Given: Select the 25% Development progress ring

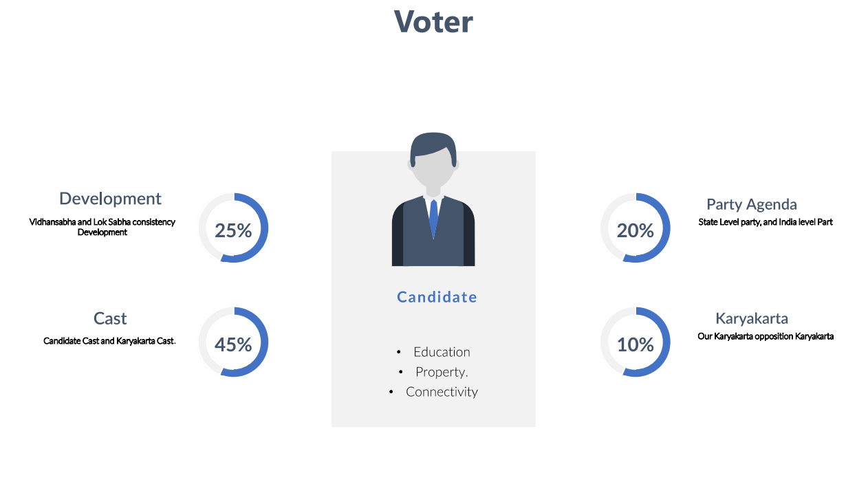Looking at the screenshot, I should [233, 228].
